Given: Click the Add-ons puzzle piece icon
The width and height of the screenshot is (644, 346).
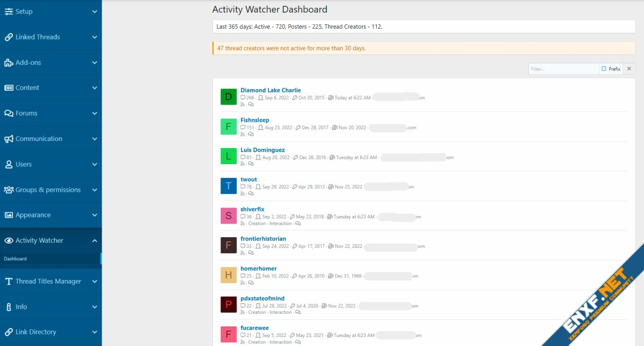Looking at the screenshot, I should (x=9, y=62).
